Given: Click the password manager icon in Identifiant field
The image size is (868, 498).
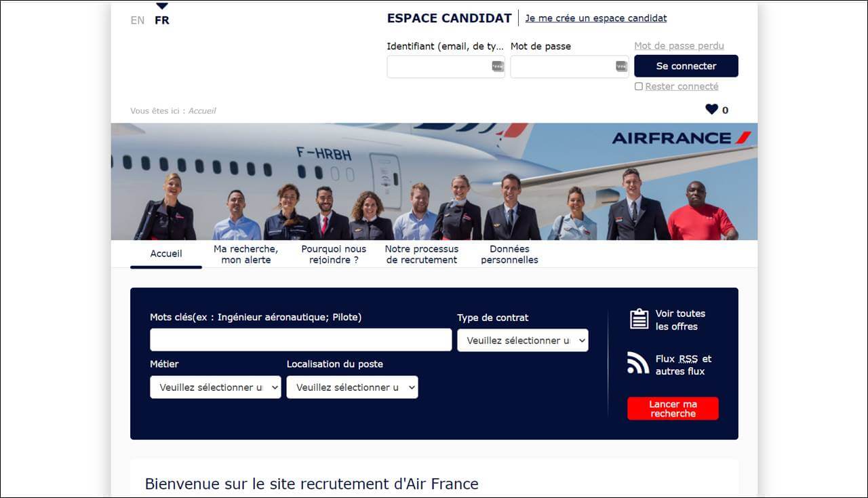Looking at the screenshot, I should 498,66.
